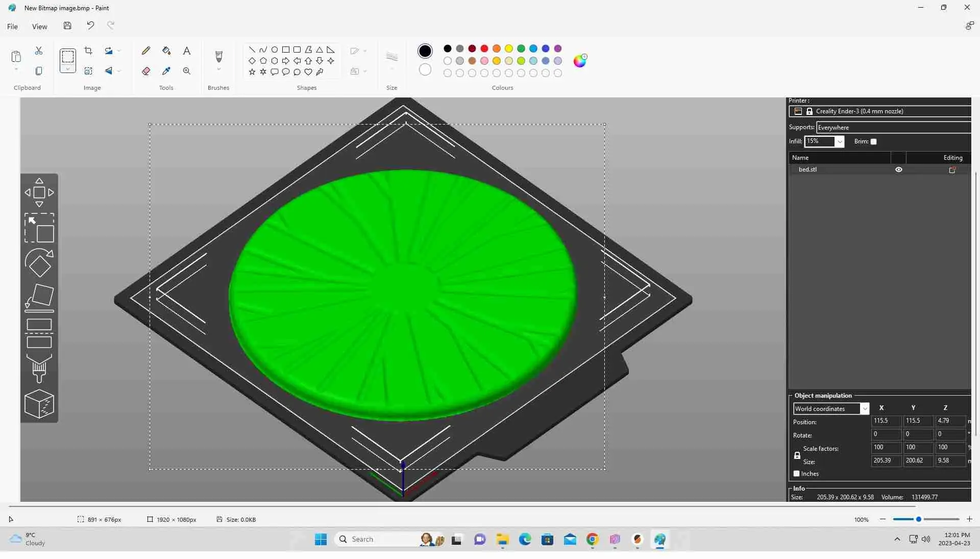The image size is (980, 559).
Task: Expand the World coordinates dropdown
Action: (865, 408)
